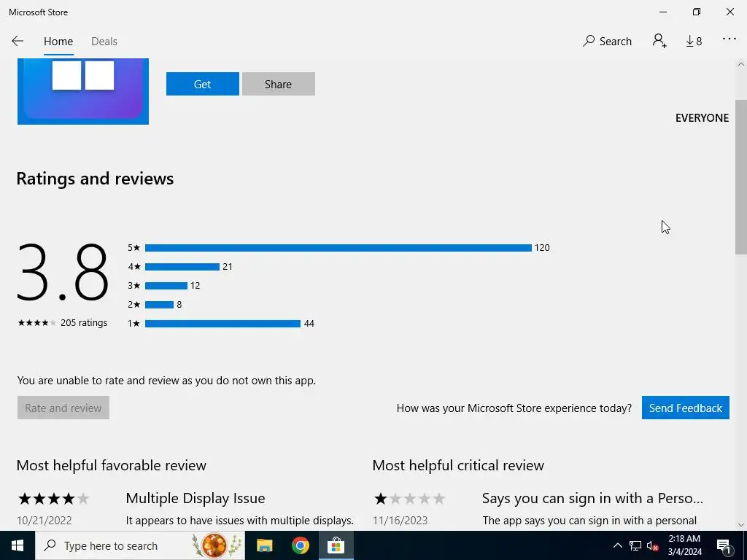Viewport: 747px width, 560px height.
Task: Click the network tray icon
Action: tap(635, 545)
